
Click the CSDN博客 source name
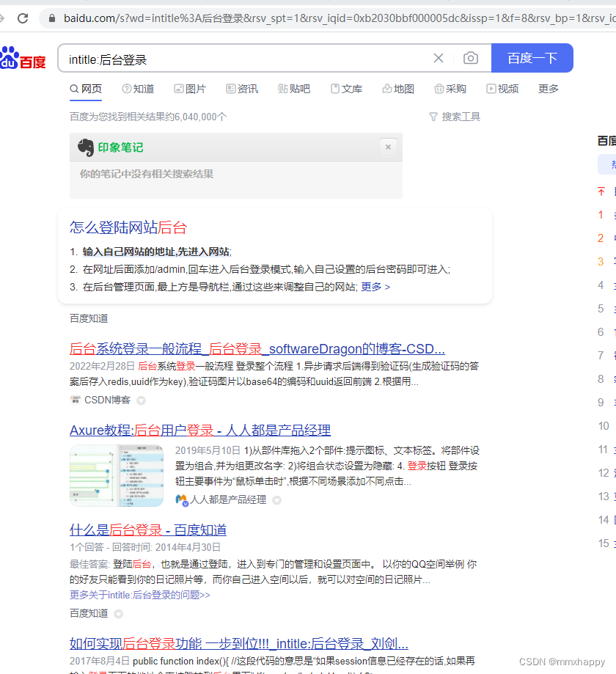click(108, 400)
